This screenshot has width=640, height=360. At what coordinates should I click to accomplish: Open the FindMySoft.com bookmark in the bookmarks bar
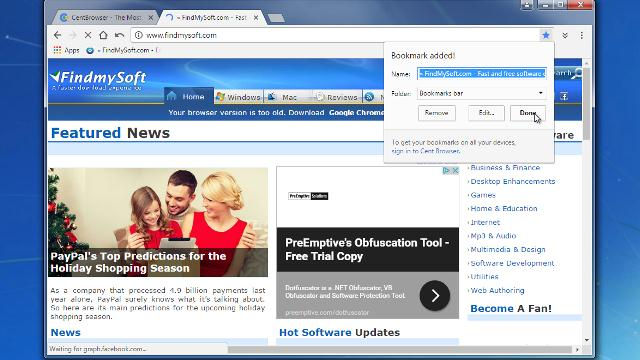(122, 50)
